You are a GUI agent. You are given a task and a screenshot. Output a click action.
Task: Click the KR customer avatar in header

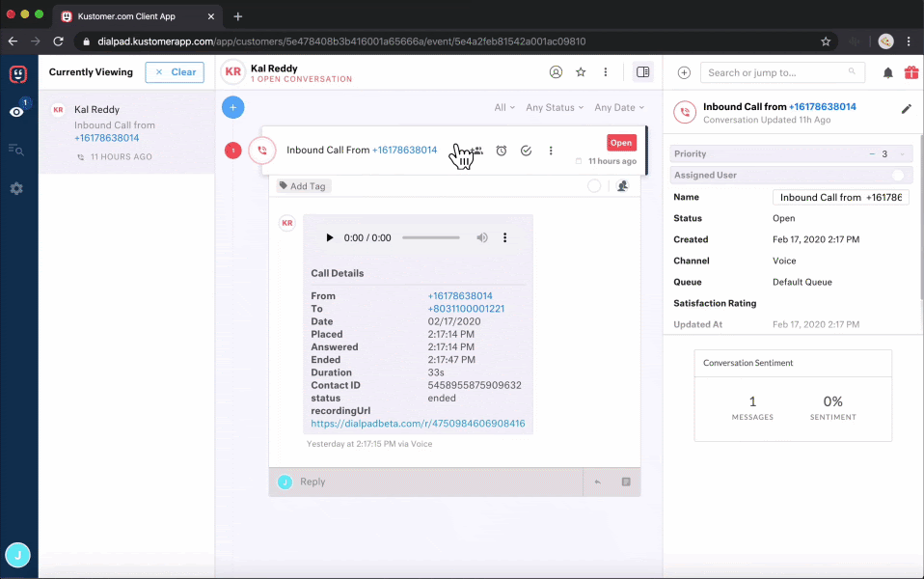(232, 72)
